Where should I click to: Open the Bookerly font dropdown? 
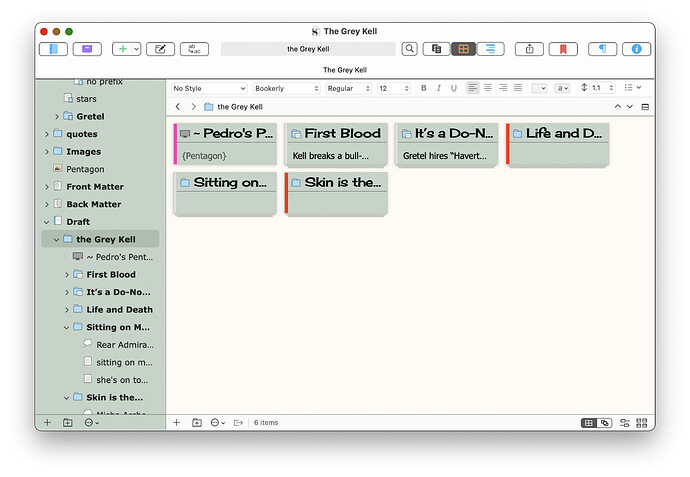point(286,88)
